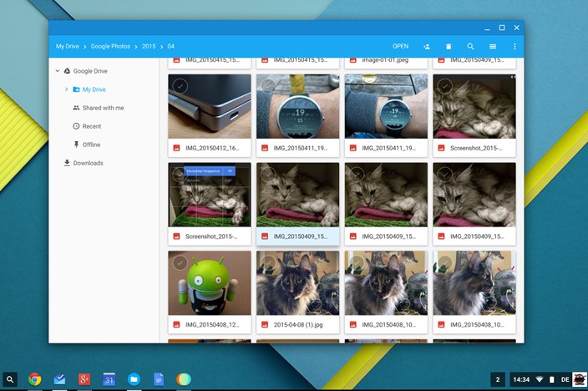Screen dimensions: 588x391
Task: Click the battery icon in the system tray
Action: click(551, 379)
